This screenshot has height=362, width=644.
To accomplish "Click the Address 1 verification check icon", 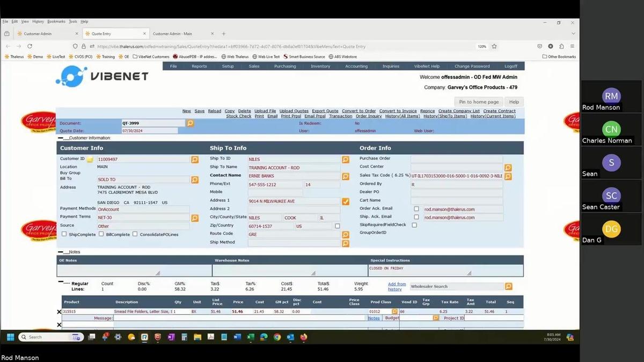I will click(x=346, y=201).
